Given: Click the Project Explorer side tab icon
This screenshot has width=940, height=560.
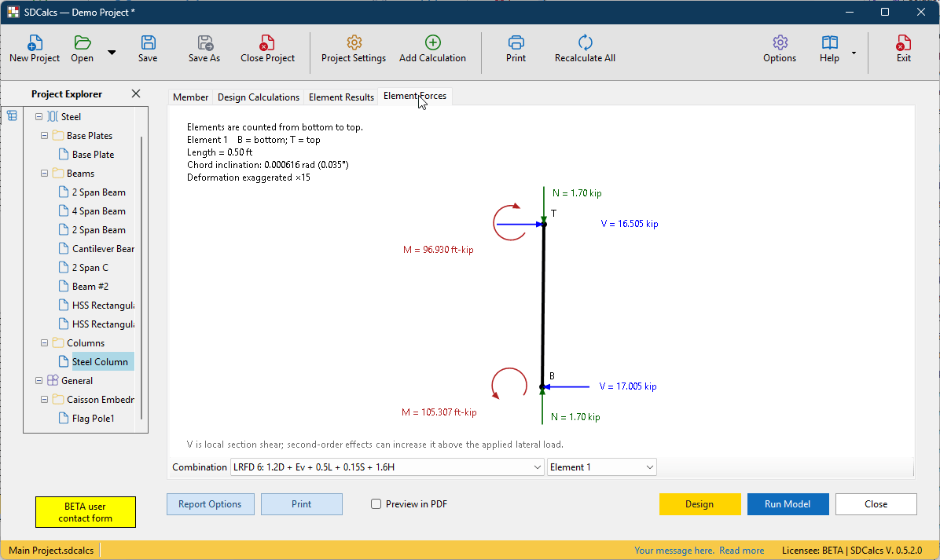Looking at the screenshot, I should click(12, 115).
